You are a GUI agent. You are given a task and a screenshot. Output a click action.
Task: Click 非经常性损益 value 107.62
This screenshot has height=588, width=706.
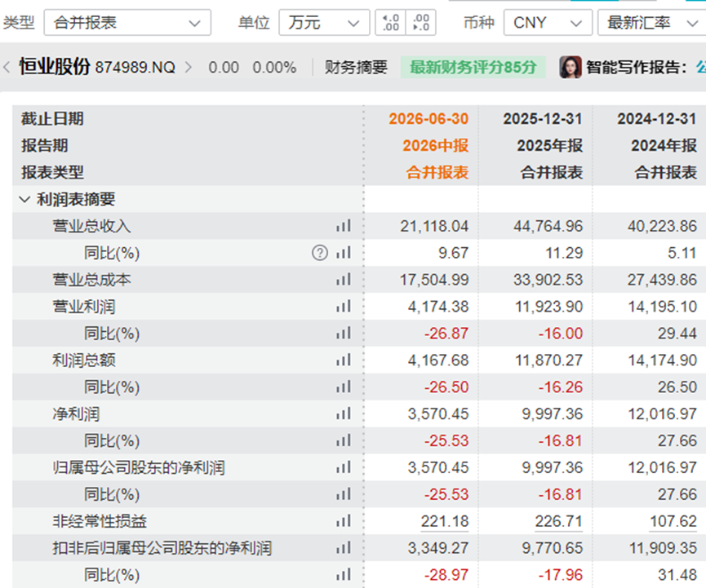click(673, 521)
